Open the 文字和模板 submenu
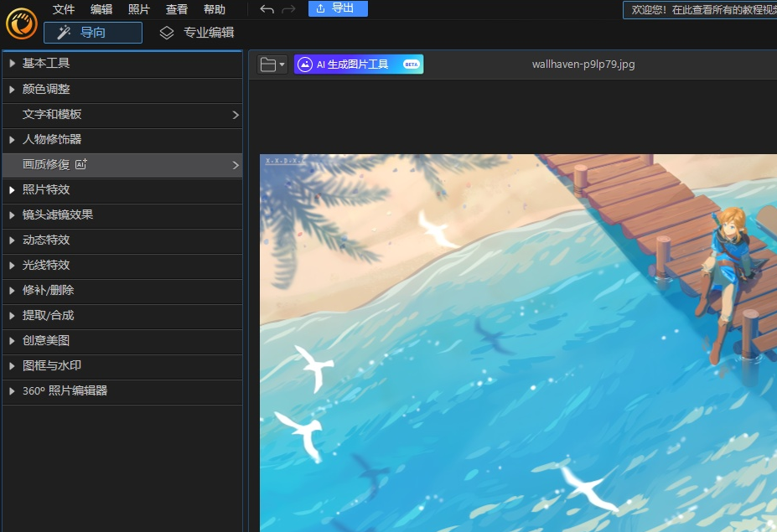777x532 pixels. [x=122, y=115]
